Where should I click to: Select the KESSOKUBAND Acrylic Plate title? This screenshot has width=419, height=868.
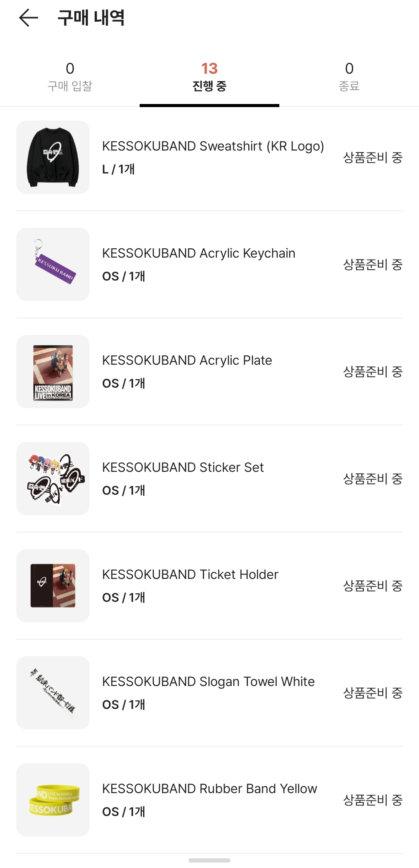coord(187,360)
